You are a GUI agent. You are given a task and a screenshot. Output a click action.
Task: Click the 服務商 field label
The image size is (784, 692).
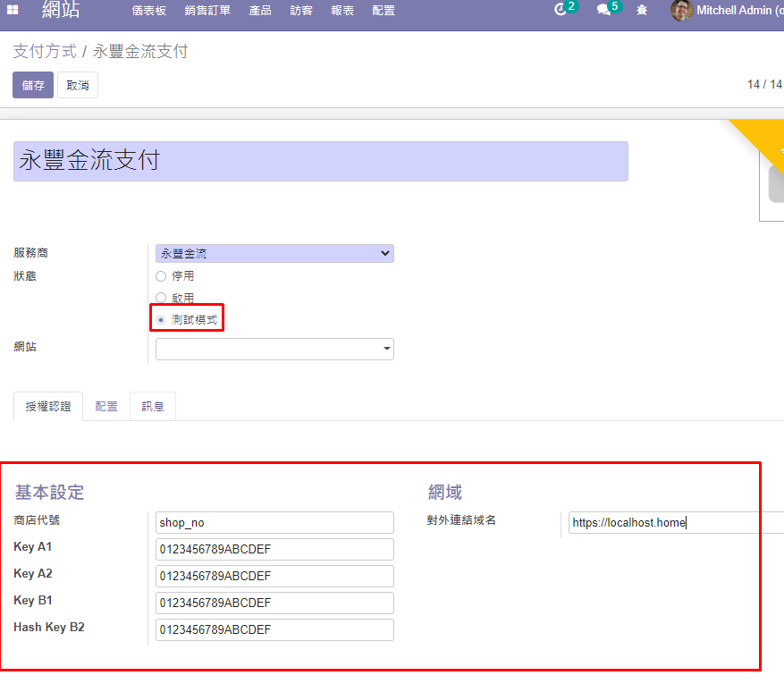[31, 253]
